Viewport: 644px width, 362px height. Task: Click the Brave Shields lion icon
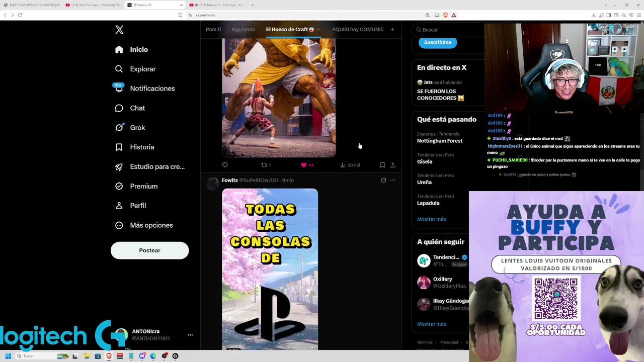[x=445, y=15]
